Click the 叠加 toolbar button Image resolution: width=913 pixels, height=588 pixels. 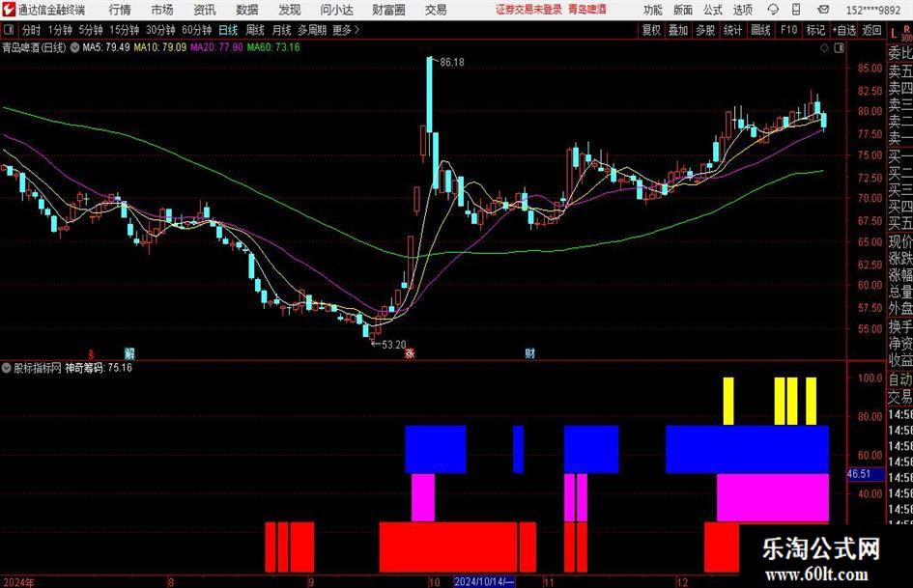pos(678,30)
